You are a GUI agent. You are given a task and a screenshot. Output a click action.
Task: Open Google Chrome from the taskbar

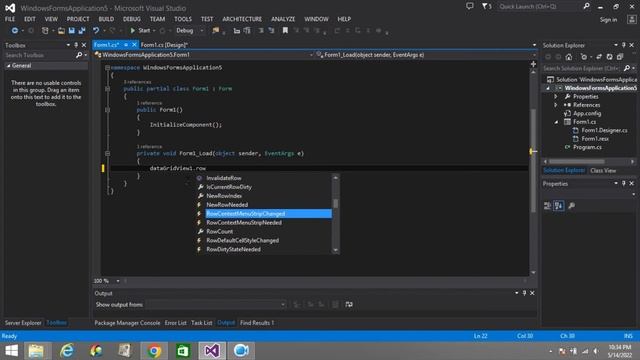154,351
